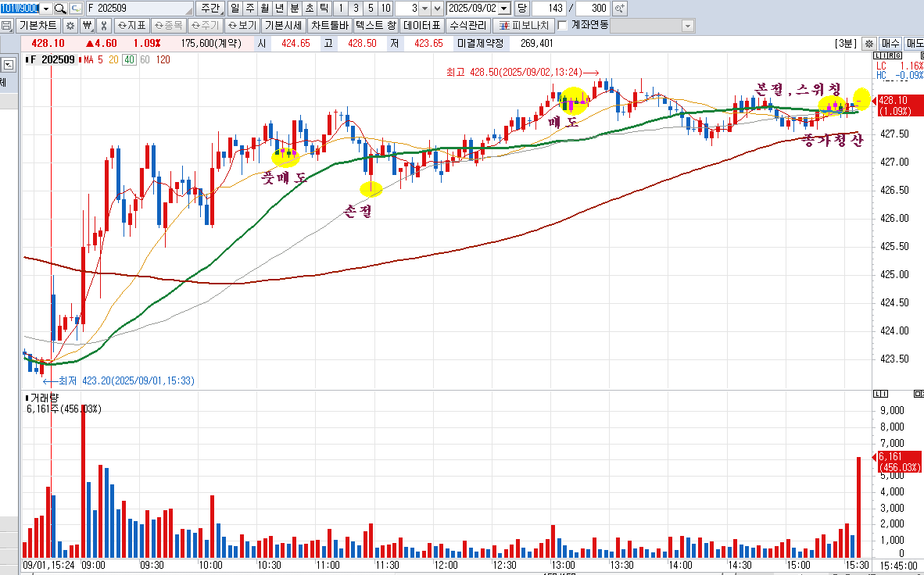Click the 지표 indicator sync button

click(x=132, y=25)
